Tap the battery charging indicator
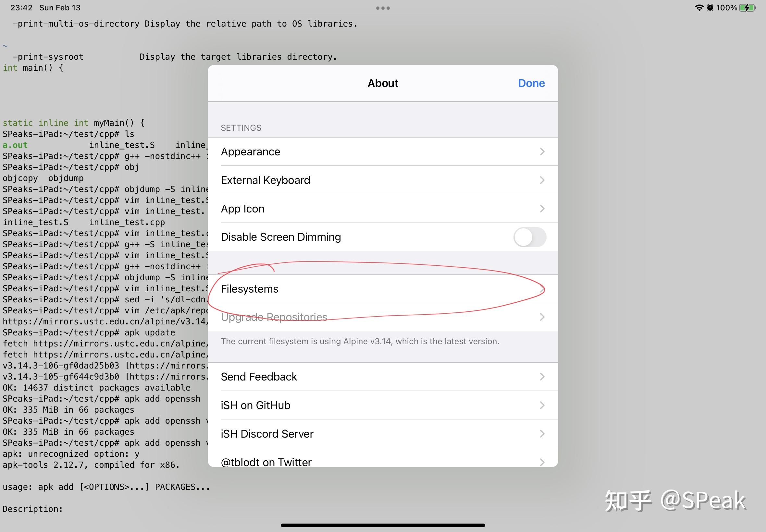 coord(747,7)
